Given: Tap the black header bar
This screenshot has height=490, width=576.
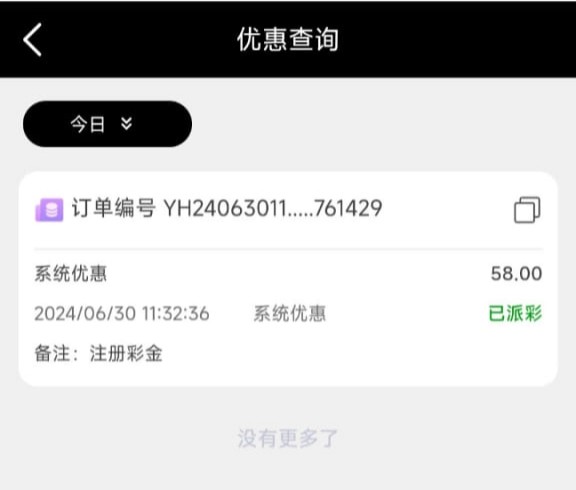Looking at the screenshot, I should (x=288, y=39).
